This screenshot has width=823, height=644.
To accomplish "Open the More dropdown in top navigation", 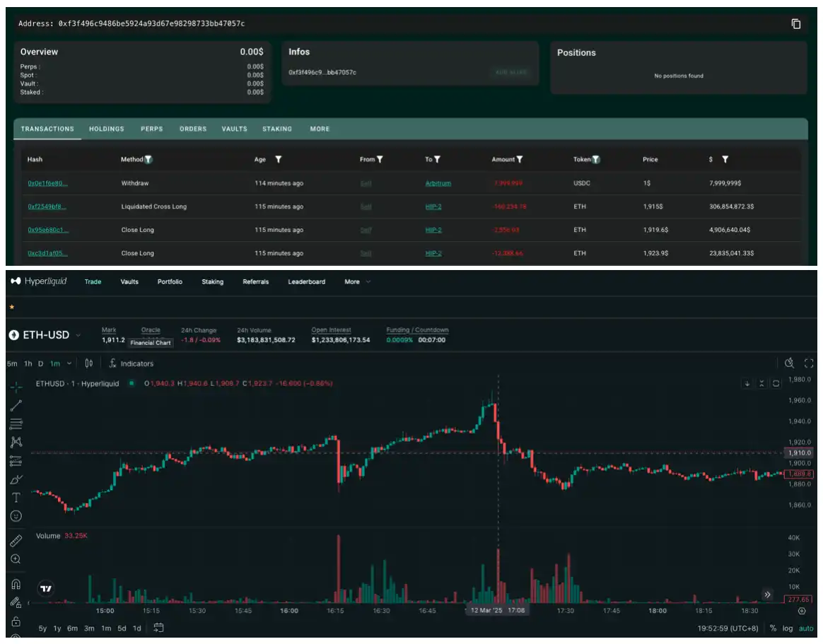I will 356,282.
